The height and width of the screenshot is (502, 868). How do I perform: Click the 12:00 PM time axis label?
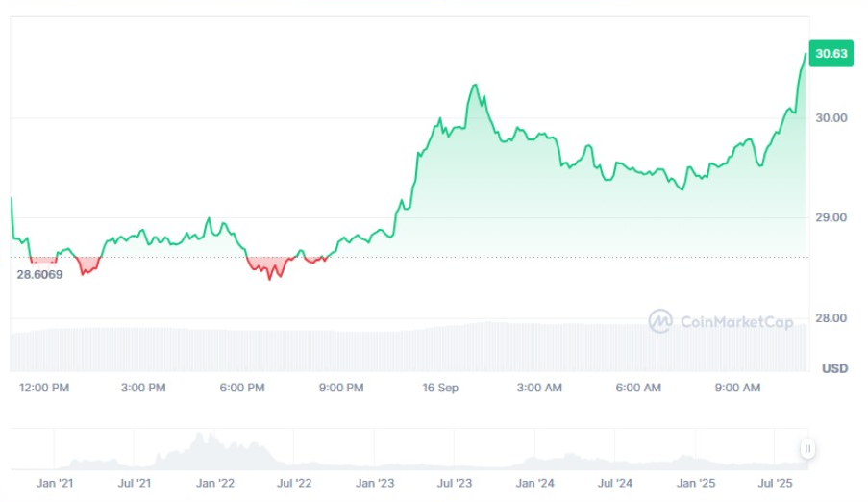point(44,388)
